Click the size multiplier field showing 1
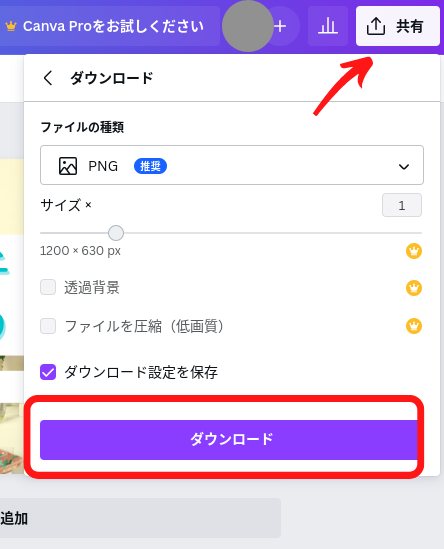The image size is (444, 549). 402,205
